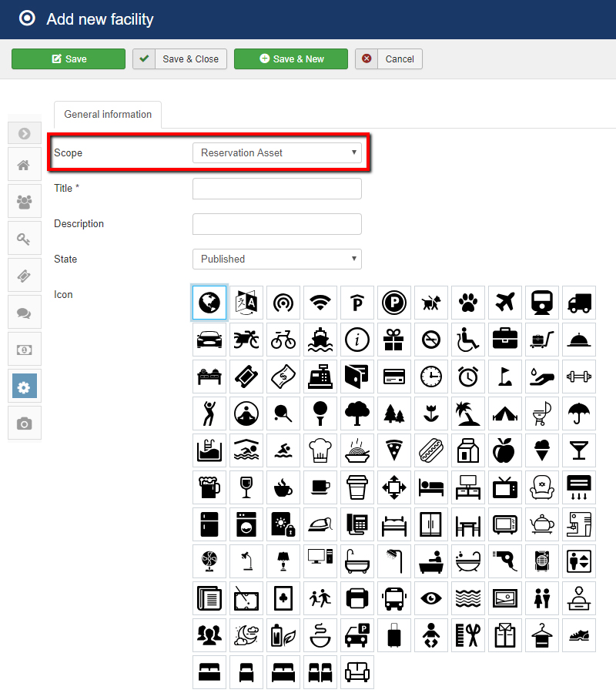Image resolution: width=616 pixels, height=693 pixels.
Task: Pick the wheelchair accessibility icon
Action: coord(468,340)
